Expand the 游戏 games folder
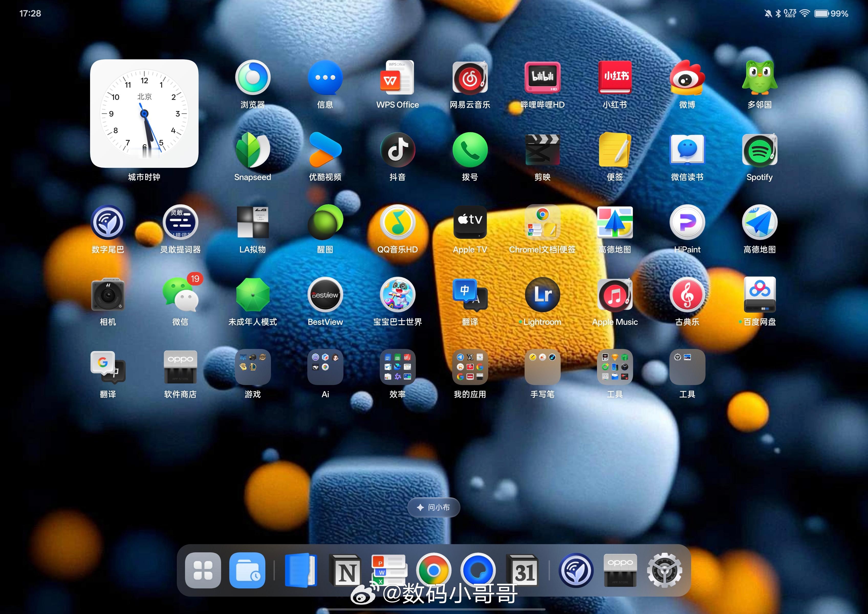Image resolution: width=868 pixels, height=614 pixels. point(253,367)
